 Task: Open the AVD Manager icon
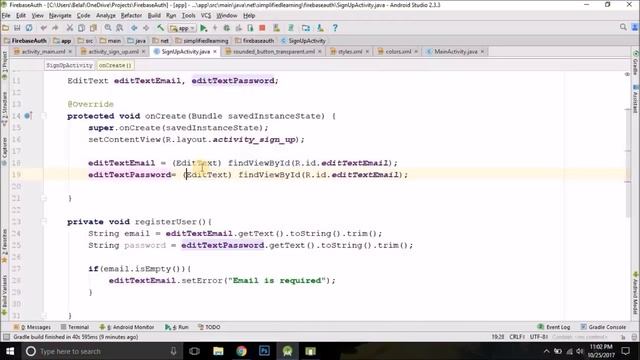point(276,28)
